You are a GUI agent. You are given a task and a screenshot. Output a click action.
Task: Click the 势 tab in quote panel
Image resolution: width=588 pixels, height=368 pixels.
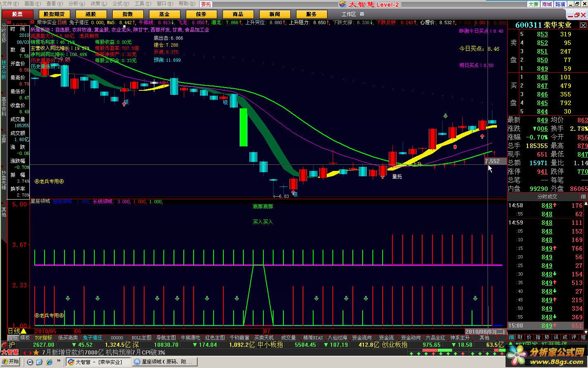pos(547,337)
